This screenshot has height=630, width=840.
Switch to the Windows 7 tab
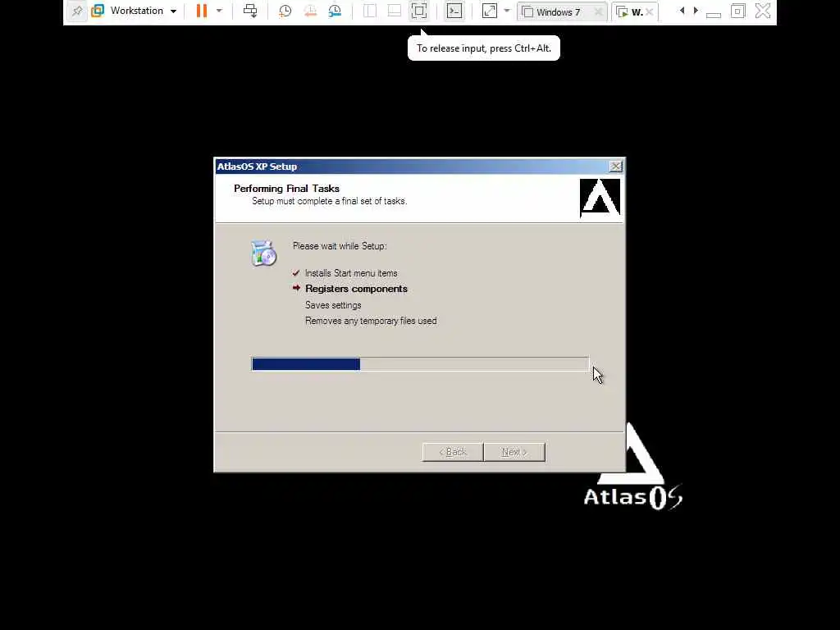coord(557,11)
